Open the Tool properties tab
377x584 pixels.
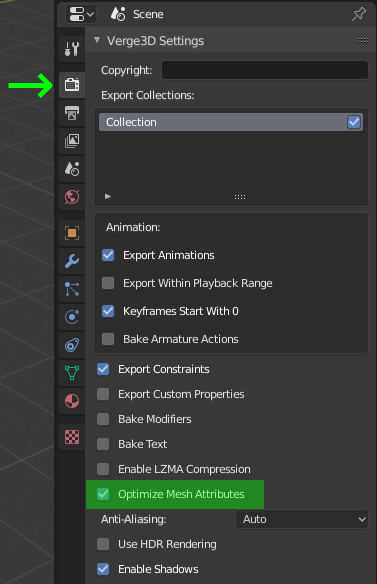click(72, 49)
